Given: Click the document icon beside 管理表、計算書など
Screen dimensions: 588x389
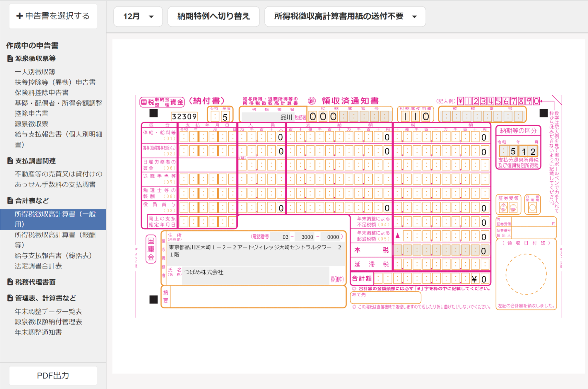Looking at the screenshot, I should (10, 298).
